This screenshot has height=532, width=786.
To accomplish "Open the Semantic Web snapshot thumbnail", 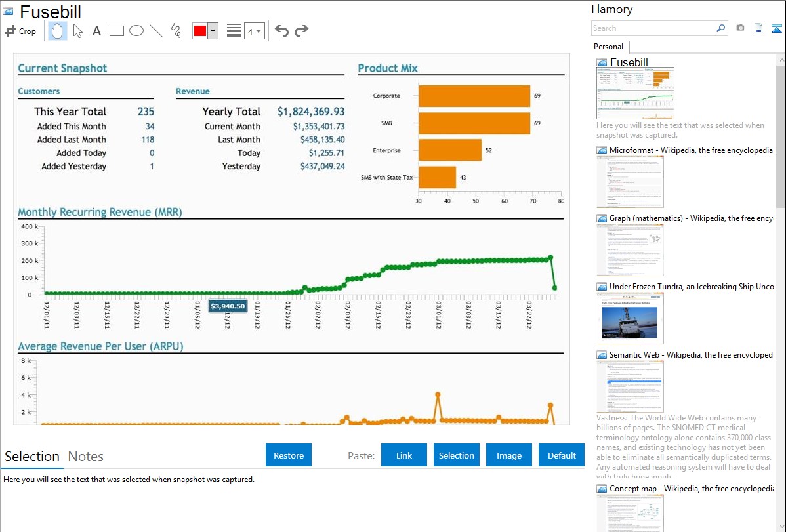I will [630, 386].
